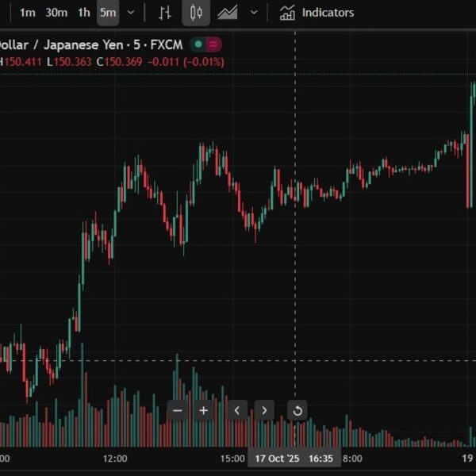Click the 12:00 label on time axis
Viewport: 476px width, 476px height.
(x=115, y=459)
